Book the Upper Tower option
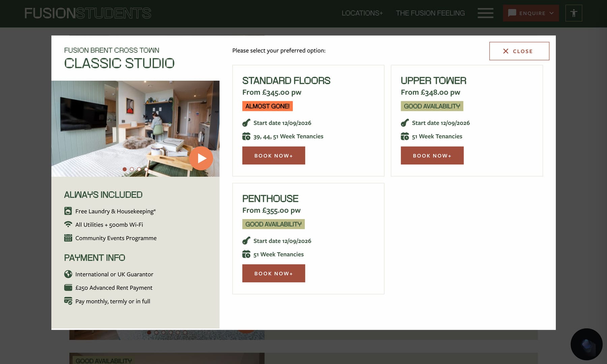The width and height of the screenshot is (607, 364). [432, 155]
